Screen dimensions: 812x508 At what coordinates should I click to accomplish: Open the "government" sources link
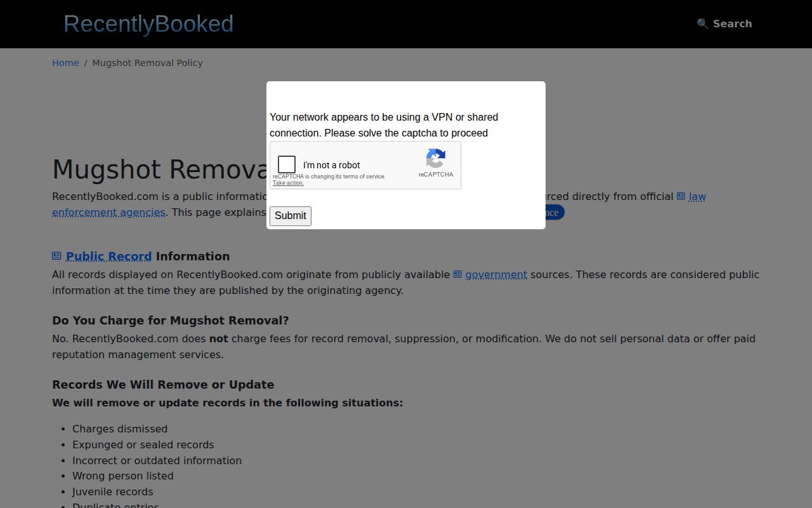(496, 275)
